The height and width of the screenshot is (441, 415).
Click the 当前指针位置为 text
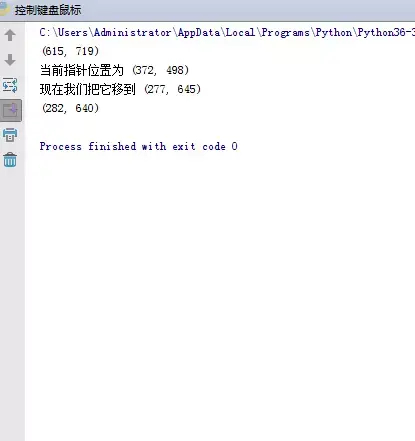tap(82, 70)
